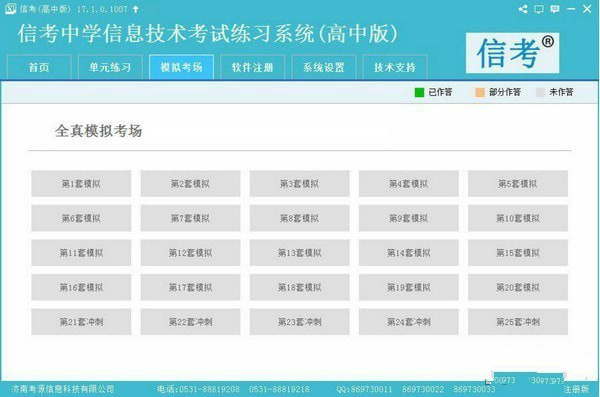
Task: Click the 注册版 status label
Action: [576, 389]
